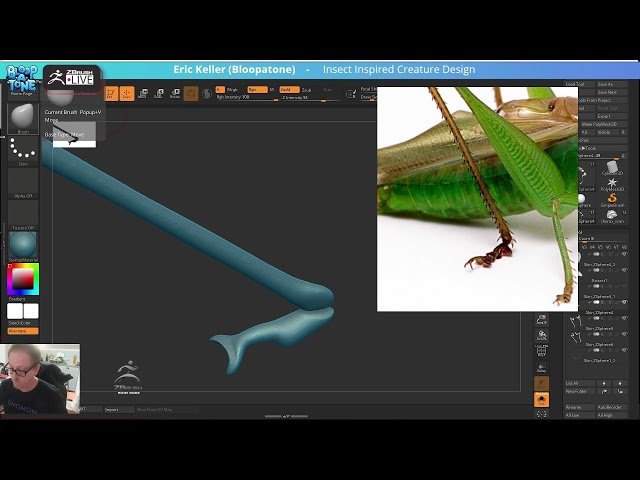Open the current brush thumbnail in left shelf
Image resolution: width=640 pixels, height=480 pixels.
pos(23,118)
